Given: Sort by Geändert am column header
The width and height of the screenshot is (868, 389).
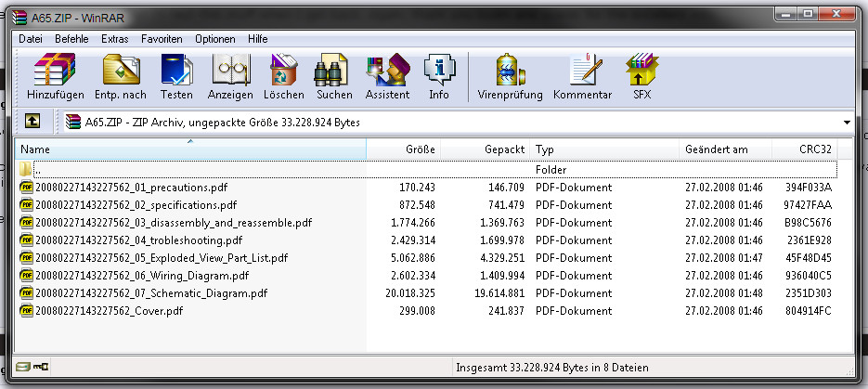Looking at the screenshot, I should click(x=726, y=149).
